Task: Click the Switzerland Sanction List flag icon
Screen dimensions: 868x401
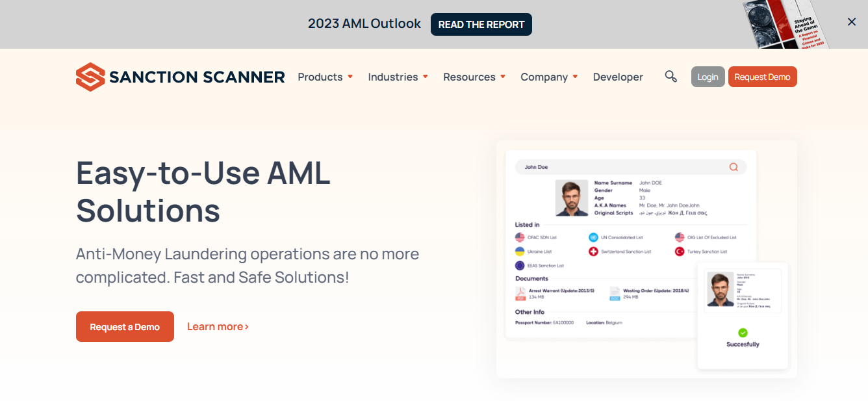Action: click(x=593, y=252)
